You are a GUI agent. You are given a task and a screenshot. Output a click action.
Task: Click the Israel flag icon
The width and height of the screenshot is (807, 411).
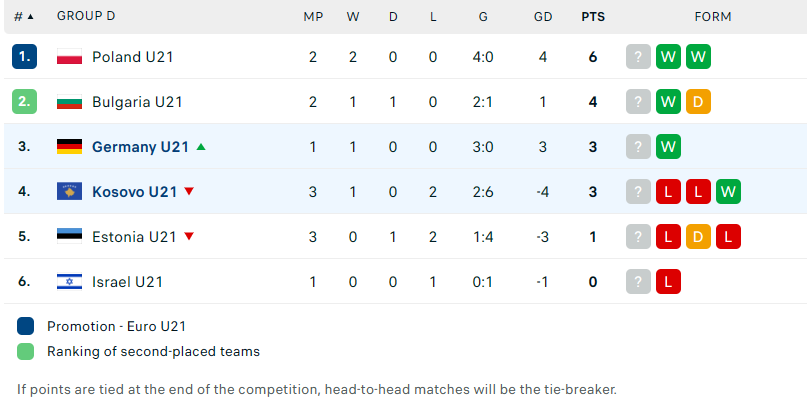coord(69,282)
